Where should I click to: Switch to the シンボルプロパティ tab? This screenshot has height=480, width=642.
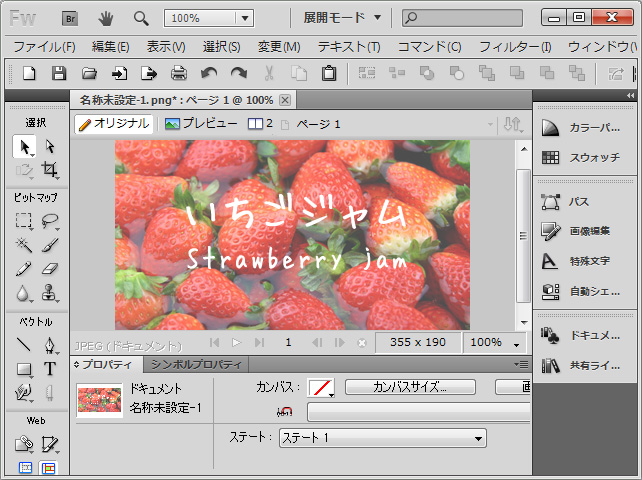click(x=196, y=365)
